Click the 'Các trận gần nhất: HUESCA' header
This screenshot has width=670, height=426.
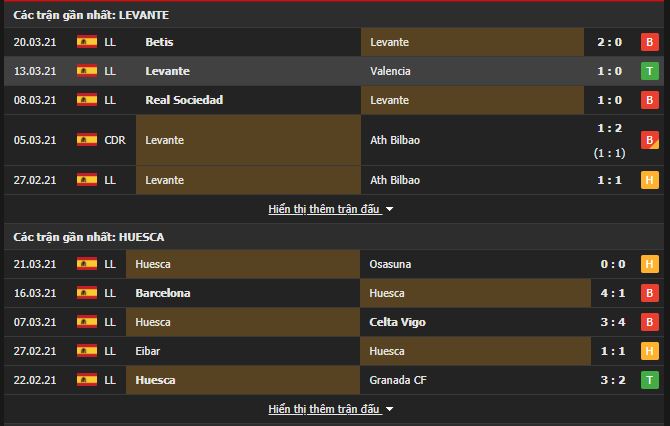(88, 237)
